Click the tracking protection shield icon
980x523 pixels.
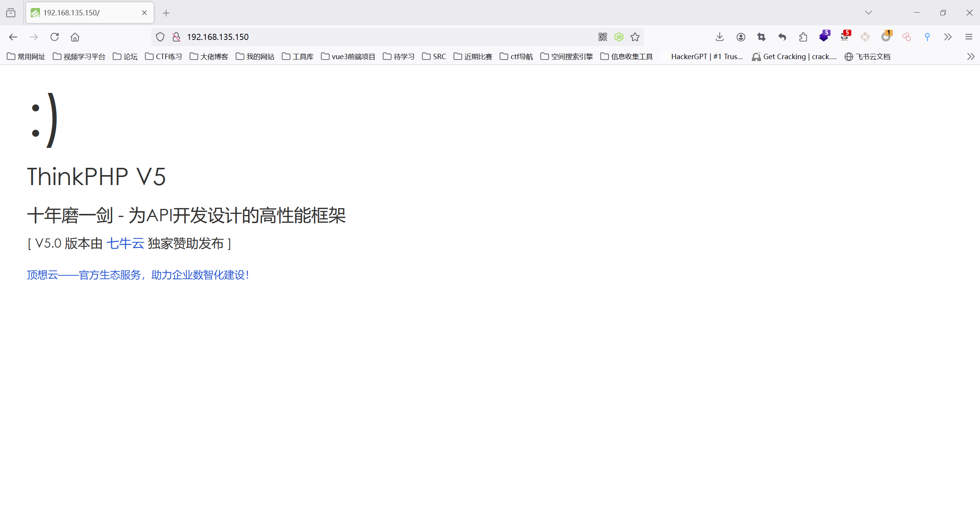click(160, 37)
